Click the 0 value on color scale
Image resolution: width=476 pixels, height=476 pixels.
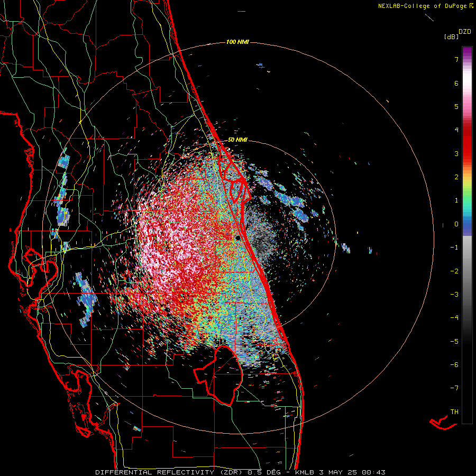click(x=456, y=224)
